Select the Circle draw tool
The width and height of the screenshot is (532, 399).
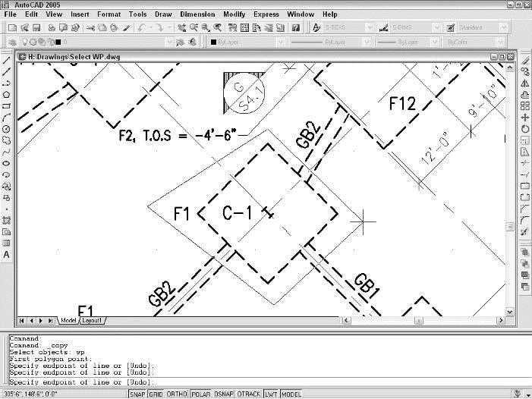[6, 129]
